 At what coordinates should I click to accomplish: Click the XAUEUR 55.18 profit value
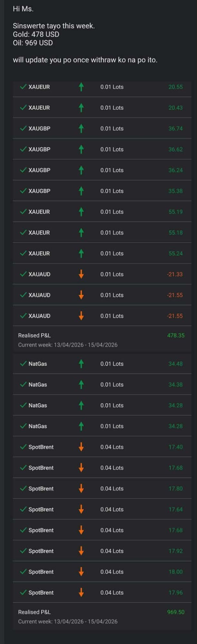[x=176, y=232]
